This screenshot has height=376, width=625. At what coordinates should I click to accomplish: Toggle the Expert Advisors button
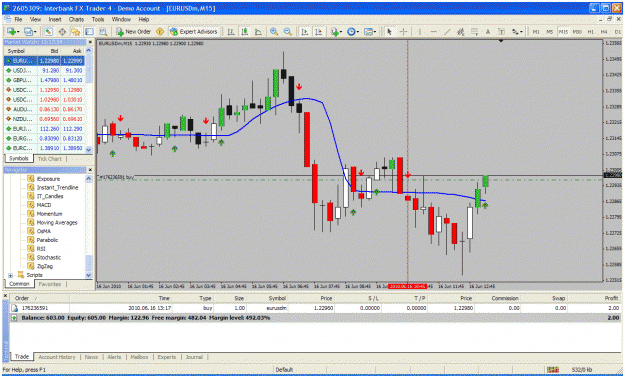[x=194, y=31]
